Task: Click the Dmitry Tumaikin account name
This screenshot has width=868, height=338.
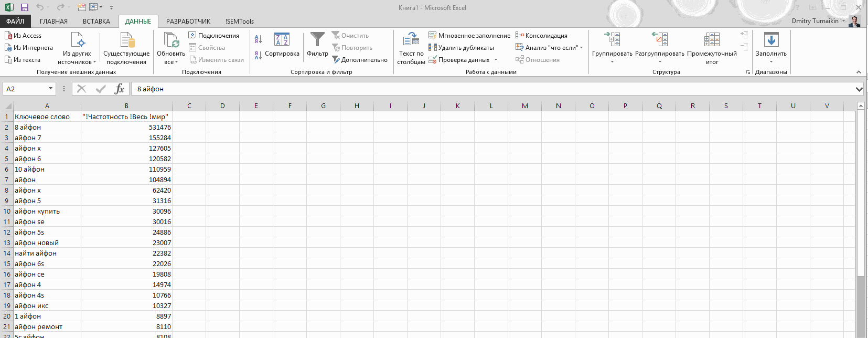Action: [815, 21]
